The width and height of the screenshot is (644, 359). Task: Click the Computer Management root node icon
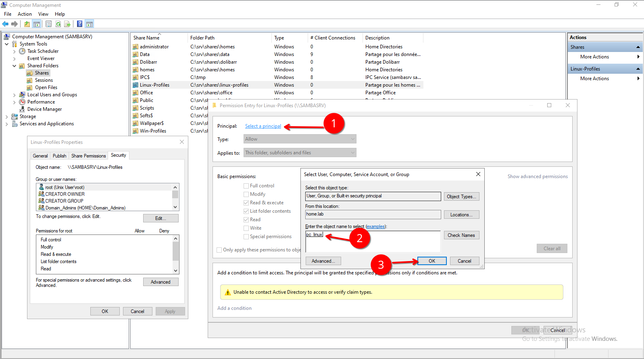7,37
